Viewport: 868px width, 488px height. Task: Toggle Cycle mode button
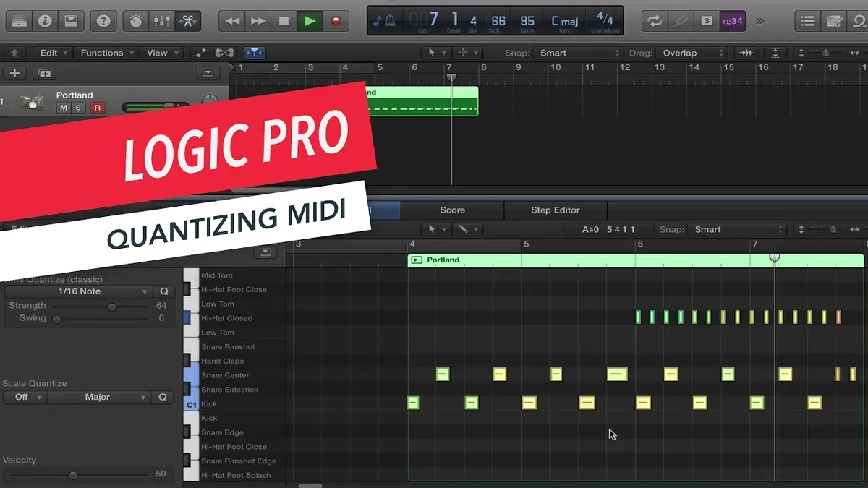point(654,21)
